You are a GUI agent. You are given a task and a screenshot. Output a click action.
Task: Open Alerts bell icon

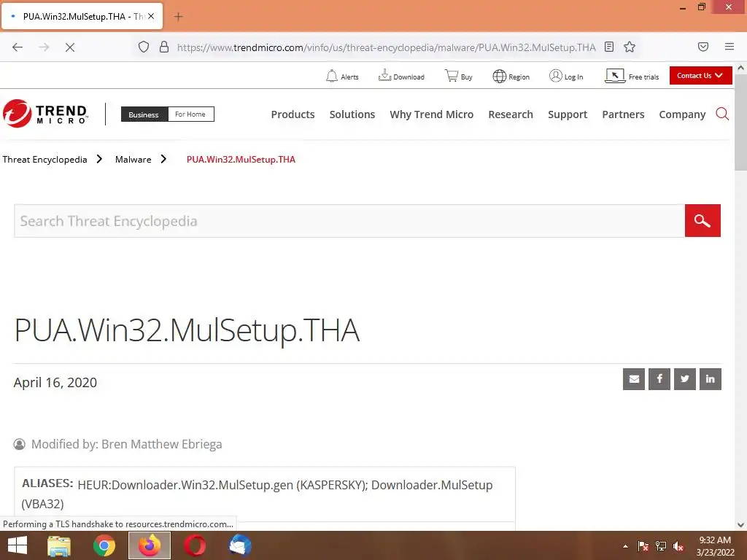pos(342,76)
